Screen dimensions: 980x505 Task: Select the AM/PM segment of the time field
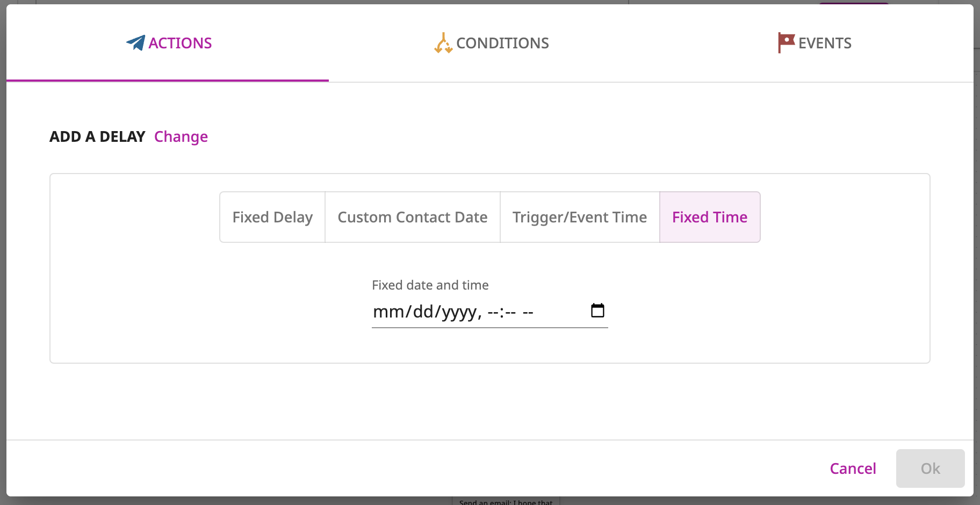point(528,312)
